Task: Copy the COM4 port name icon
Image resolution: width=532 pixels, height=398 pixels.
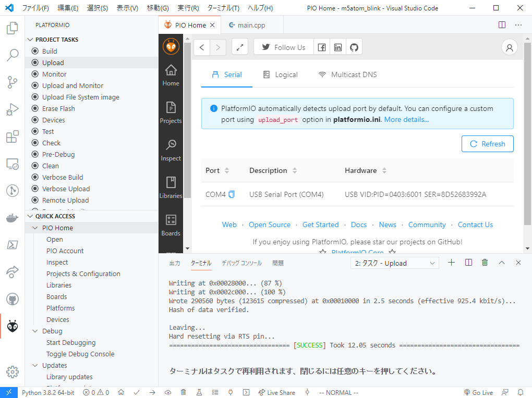Action: [232, 194]
